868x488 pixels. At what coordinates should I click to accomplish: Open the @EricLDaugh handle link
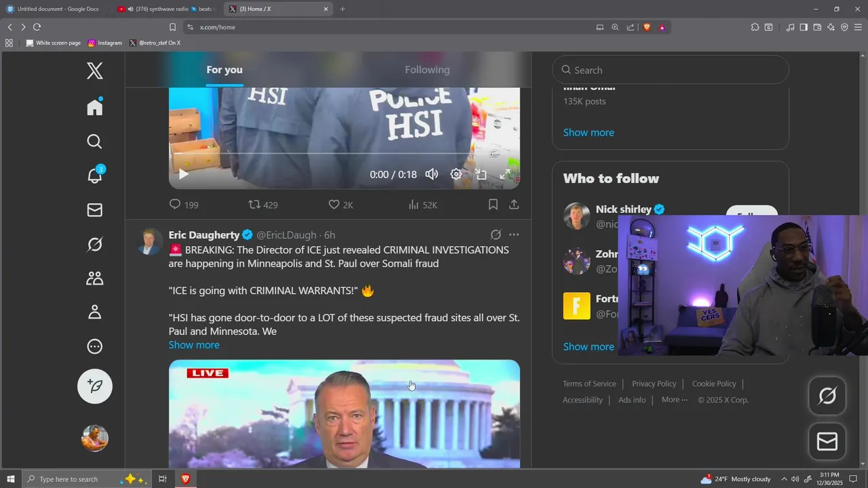[x=286, y=235]
